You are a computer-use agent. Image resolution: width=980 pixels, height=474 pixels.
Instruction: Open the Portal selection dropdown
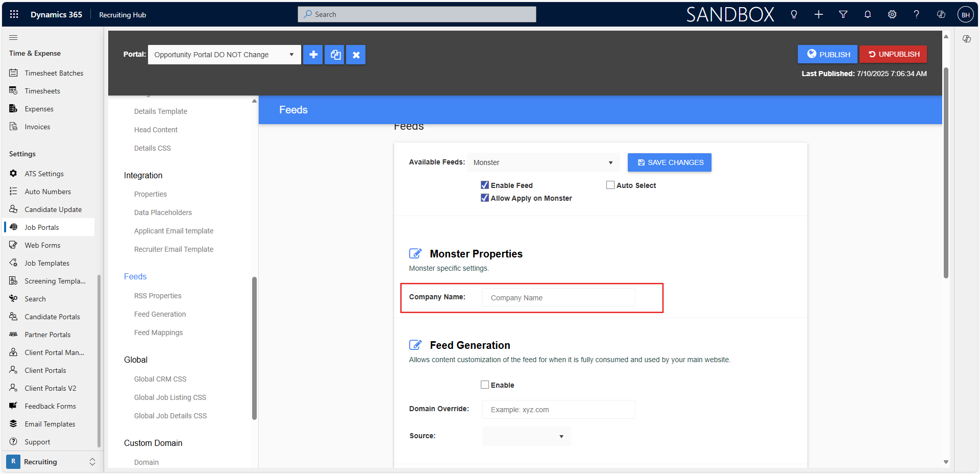pos(225,55)
